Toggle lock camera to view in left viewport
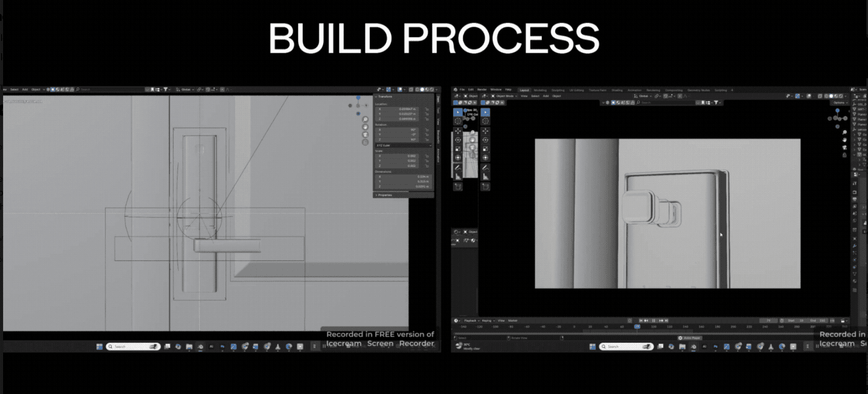 click(365, 142)
